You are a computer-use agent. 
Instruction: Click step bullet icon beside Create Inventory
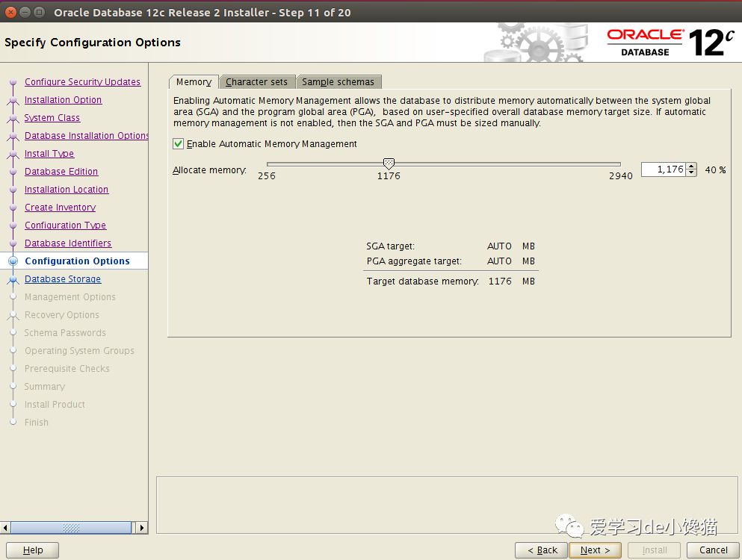[x=13, y=208]
